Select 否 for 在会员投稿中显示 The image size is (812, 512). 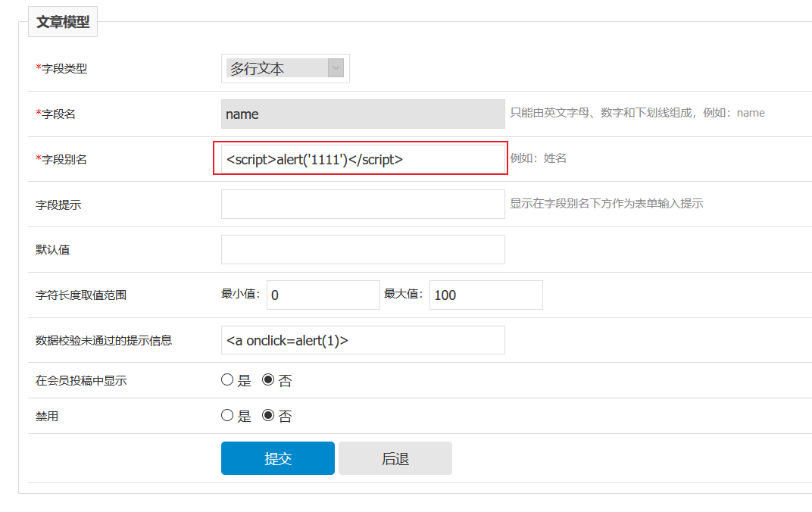[267, 380]
